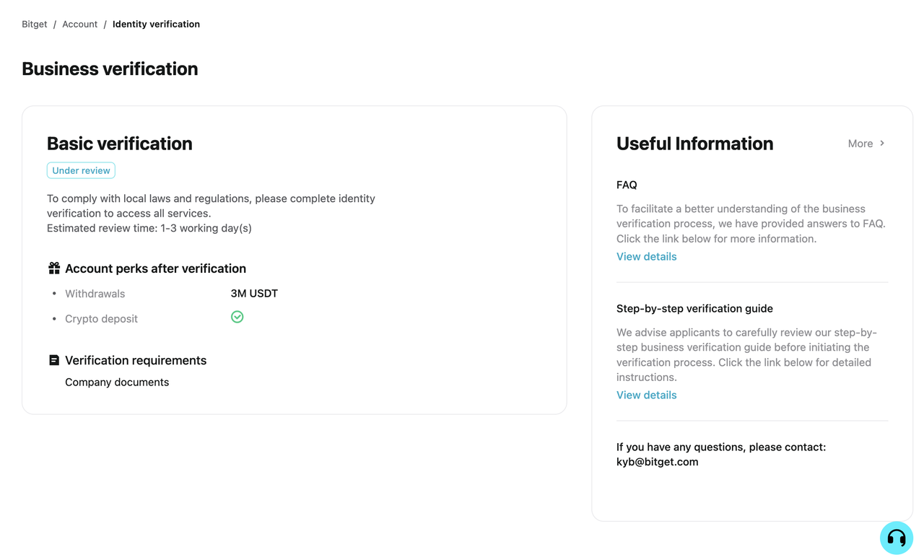Go to Bitget in breadcrumb
924x560 pixels.
(x=35, y=24)
